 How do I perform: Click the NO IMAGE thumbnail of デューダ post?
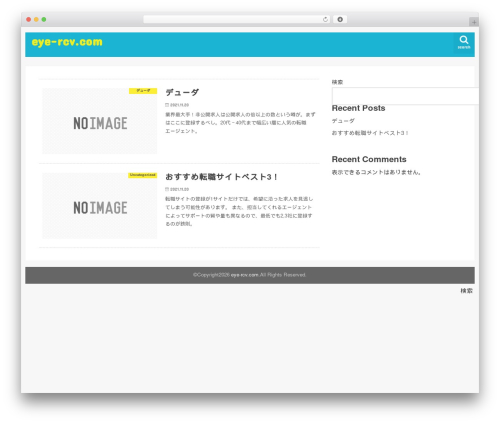click(x=100, y=121)
